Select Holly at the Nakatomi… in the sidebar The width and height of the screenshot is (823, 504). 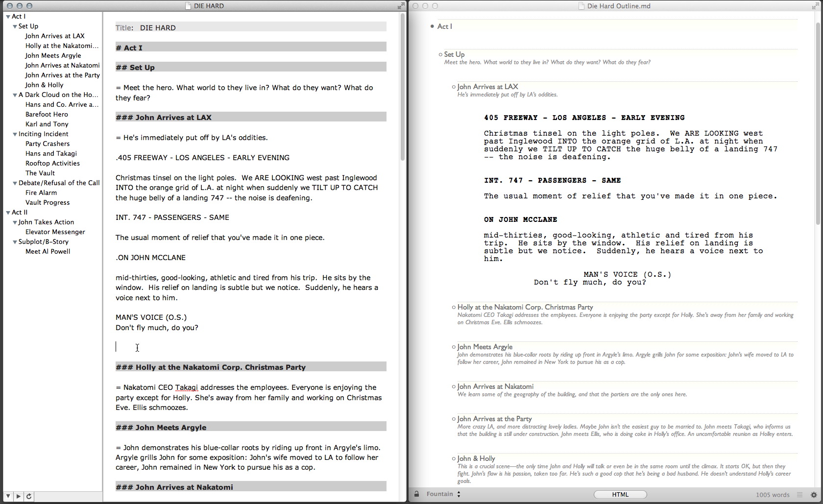point(62,46)
